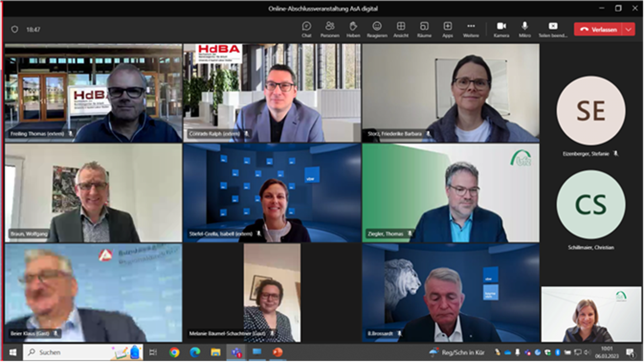The image size is (644, 362).
Task: Select the Stiefel-Grella, Isabell video tile
Action: [272, 193]
